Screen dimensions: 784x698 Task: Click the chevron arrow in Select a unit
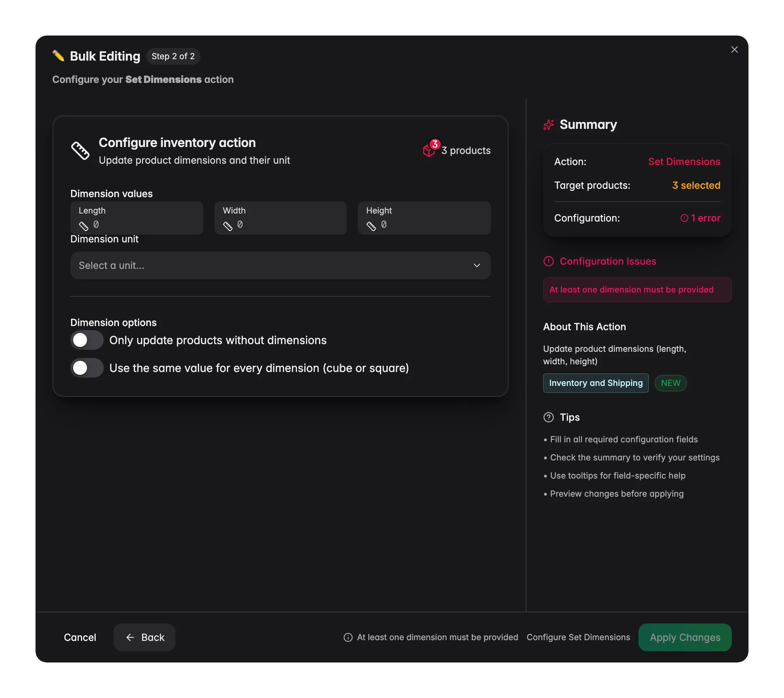tap(477, 265)
